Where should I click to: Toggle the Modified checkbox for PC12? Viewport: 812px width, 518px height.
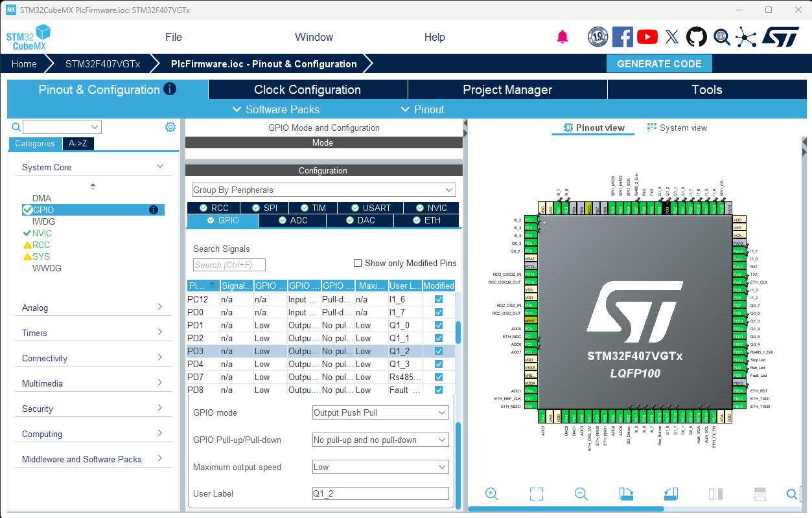[x=439, y=299]
